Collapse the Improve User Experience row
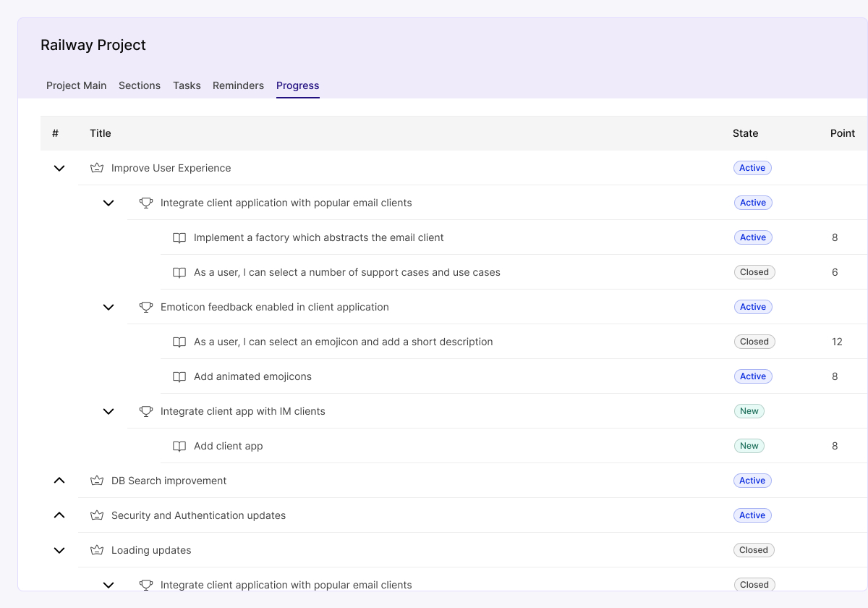 tap(59, 168)
